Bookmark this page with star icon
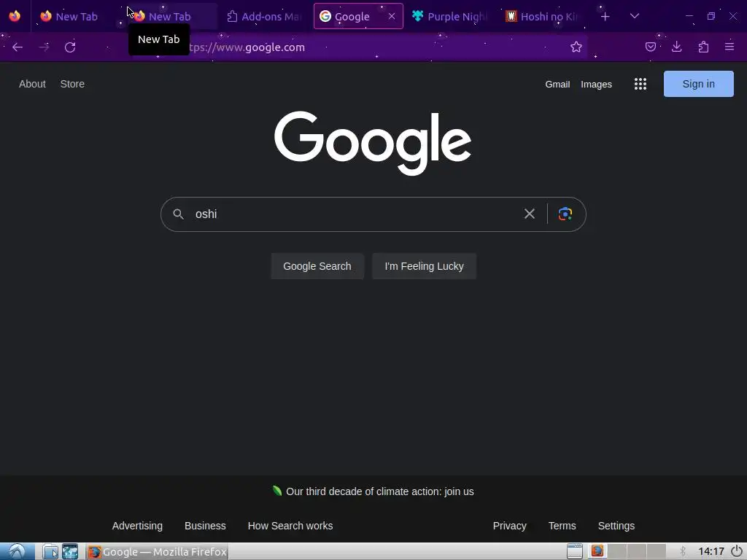747x560 pixels. click(x=576, y=47)
